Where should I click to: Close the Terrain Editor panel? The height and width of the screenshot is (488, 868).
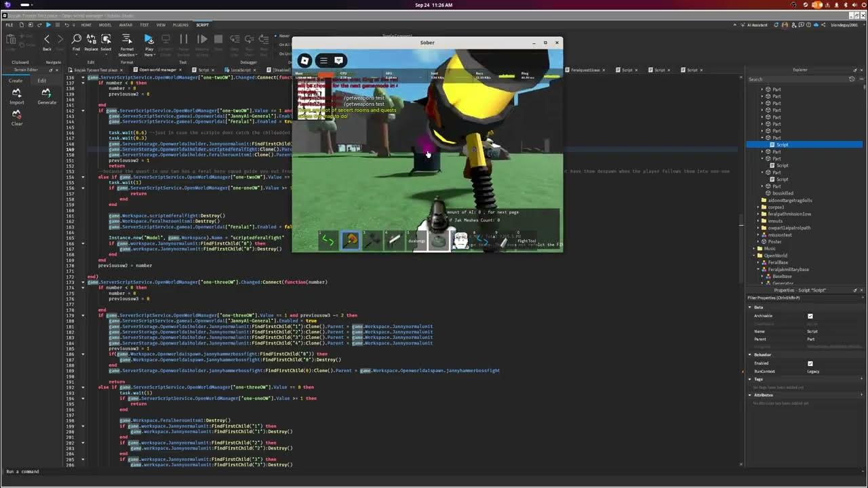pos(57,70)
